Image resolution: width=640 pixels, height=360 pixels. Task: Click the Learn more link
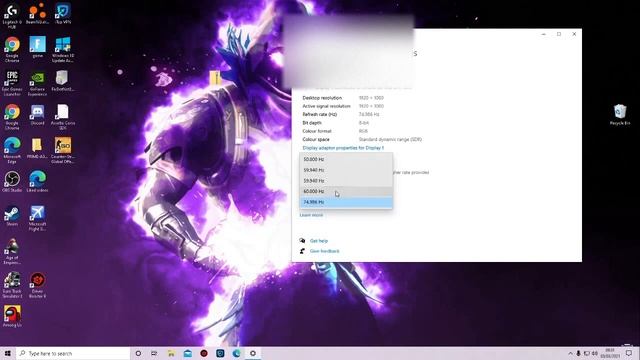tap(311, 215)
